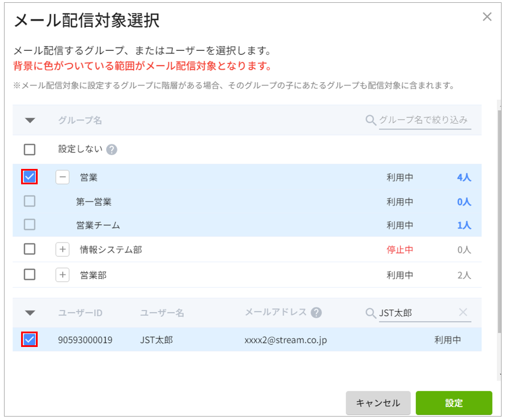Close the メール配信対象選択 dialog
Image resolution: width=505 pixels, height=420 pixels.
(x=487, y=17)
